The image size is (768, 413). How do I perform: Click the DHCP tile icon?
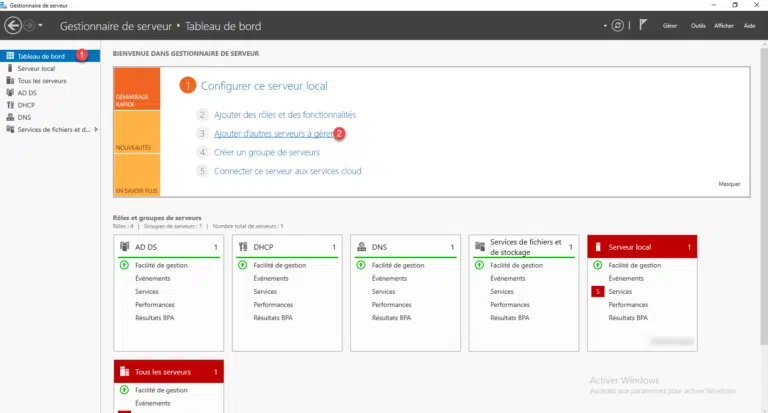243,246
